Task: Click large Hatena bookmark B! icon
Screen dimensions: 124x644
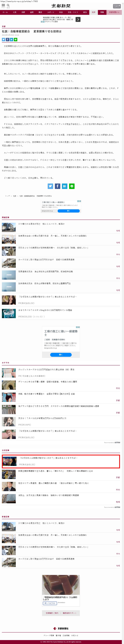Action: click(x=64, y=186)
